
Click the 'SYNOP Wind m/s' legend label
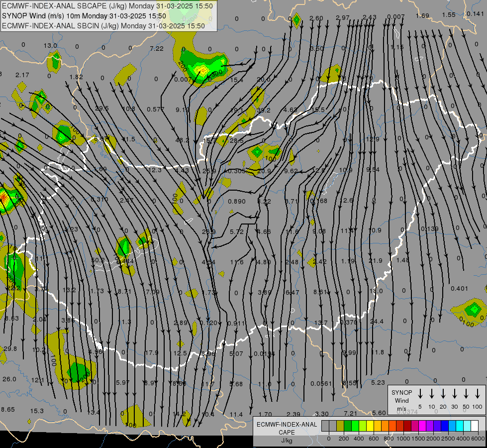401,400
